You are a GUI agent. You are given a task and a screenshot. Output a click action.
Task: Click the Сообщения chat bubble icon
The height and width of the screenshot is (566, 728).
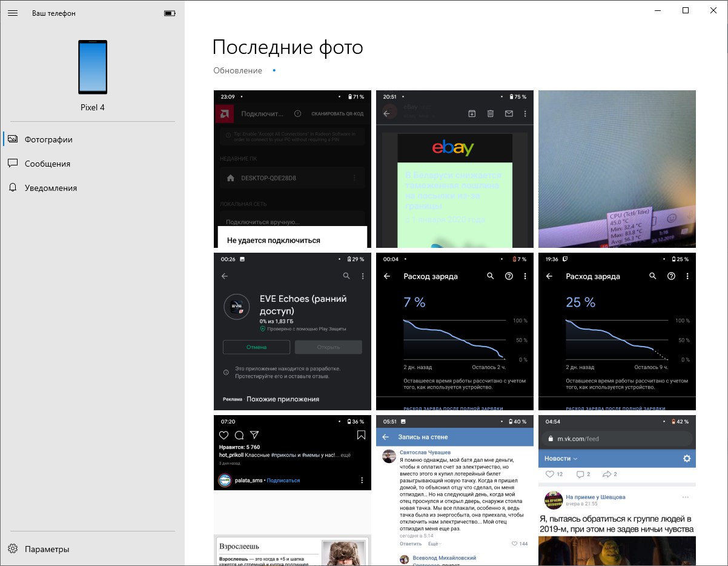pos(13,164)
